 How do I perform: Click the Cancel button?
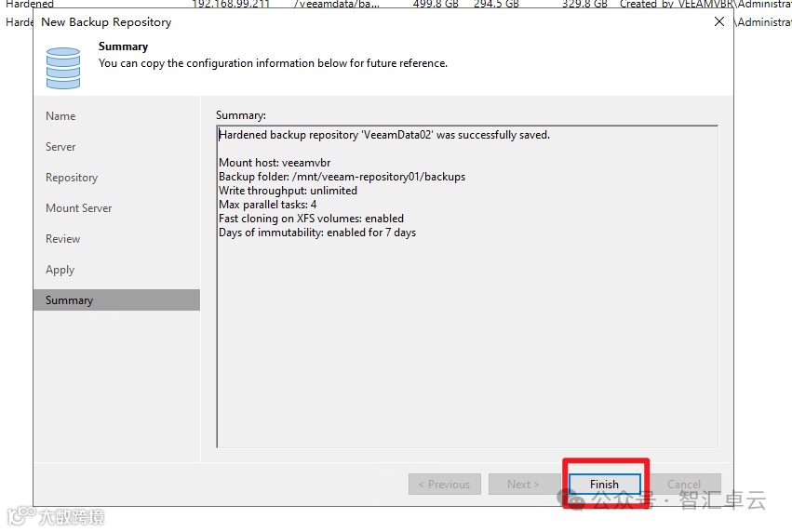(x=684, y=484)
